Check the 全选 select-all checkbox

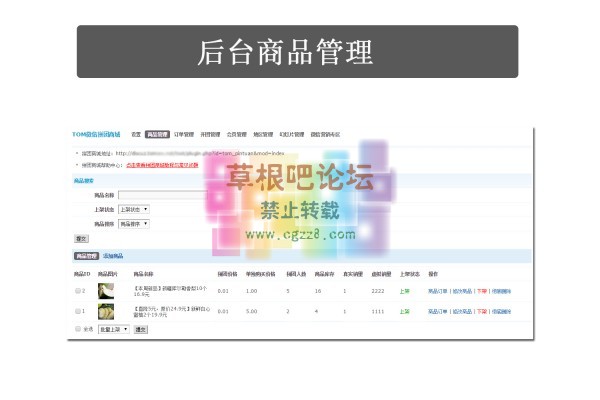(x=78, y=329)
